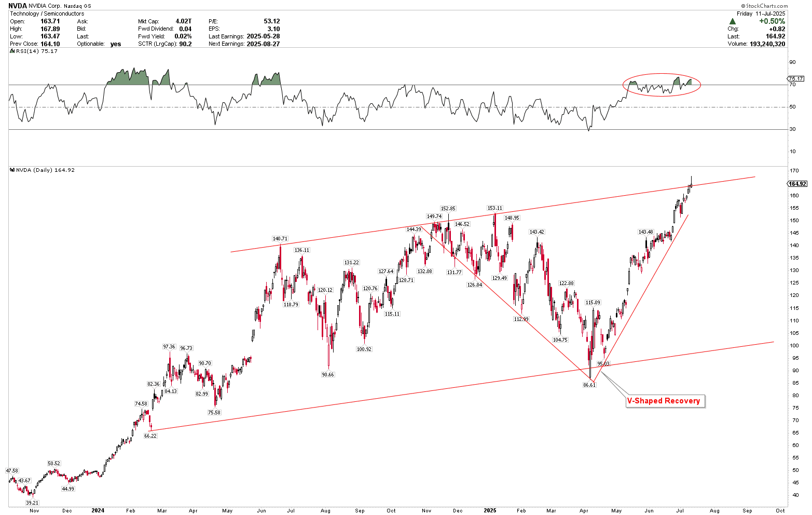The image size is (812, 515).
Task: Click the Fwd Dividend value 0.04
Action: click(x=185, y=29)
